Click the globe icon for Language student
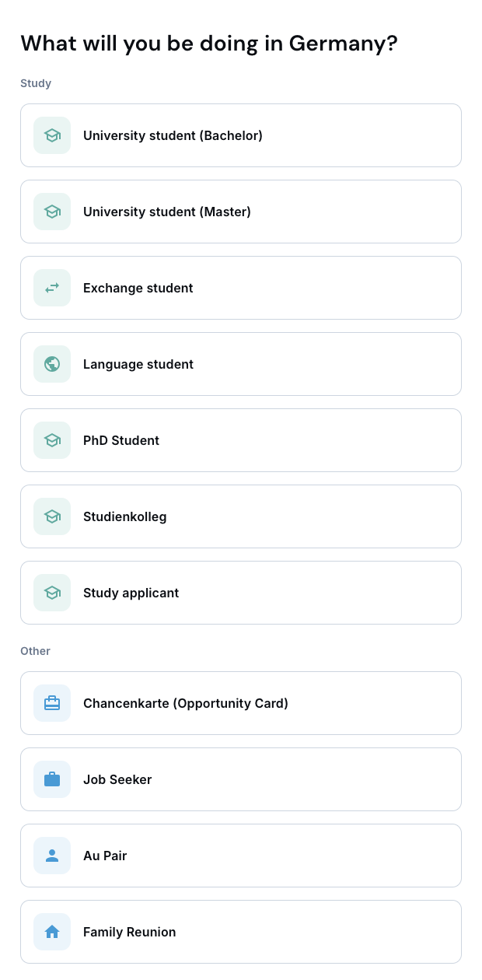This screenshot has height=980, width=482. [52, 364]
